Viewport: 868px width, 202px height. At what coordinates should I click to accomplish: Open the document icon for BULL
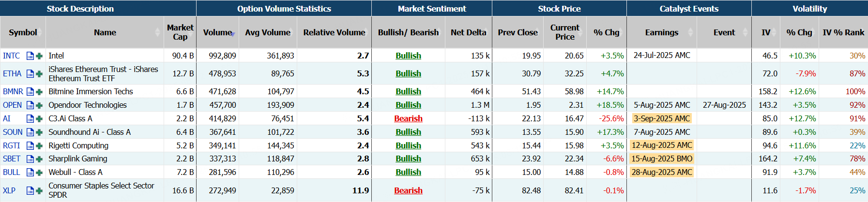(x=30, y=173)
